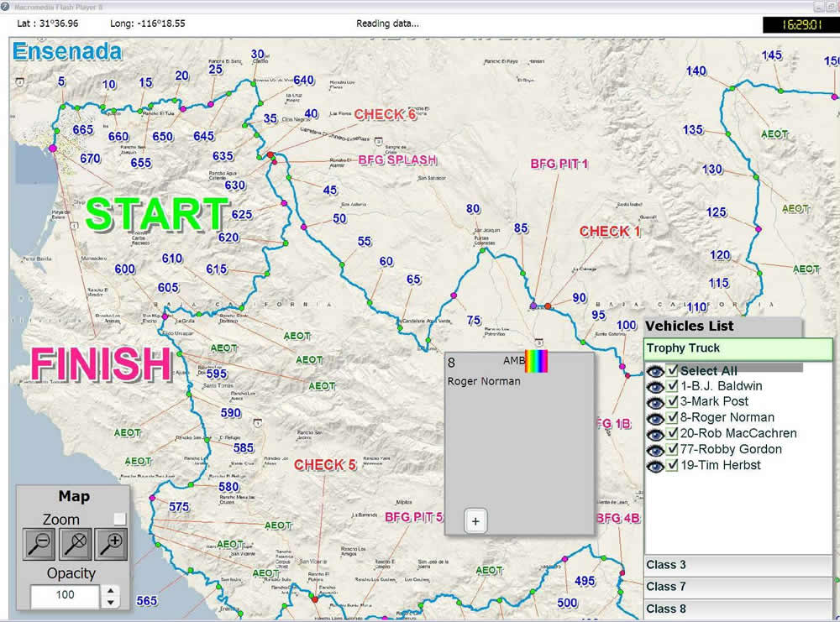Screen dimensions: 840x622
Task: Click the BFG PIT 1 label
Action: coord(559,164)
